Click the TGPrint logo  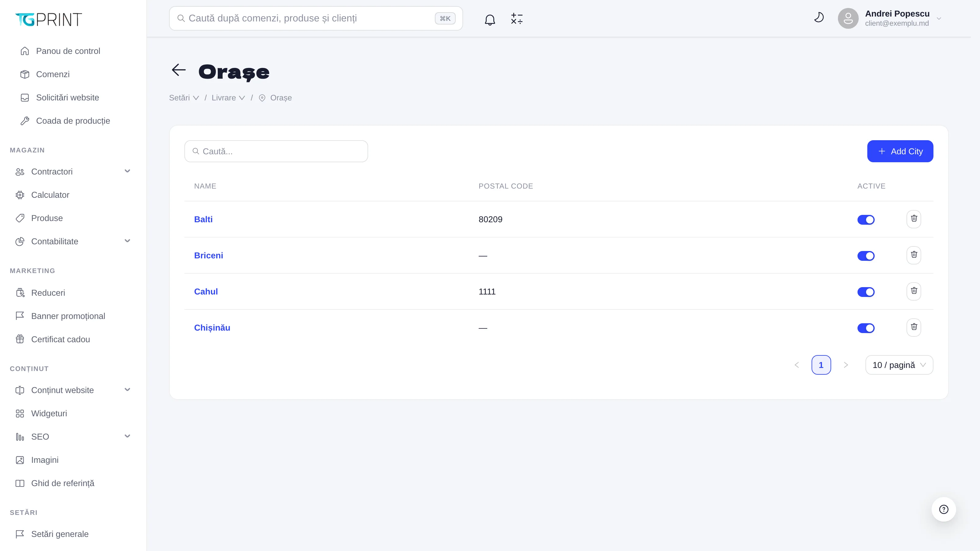[x=49, y=19]
